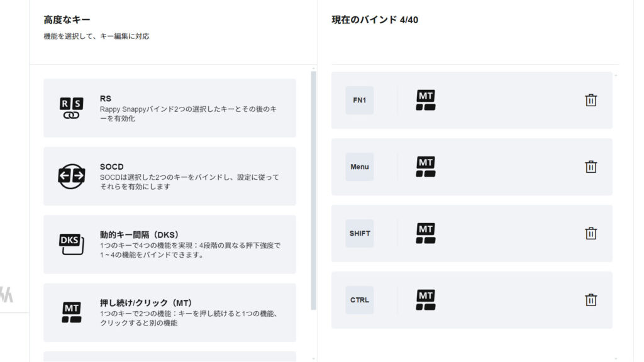644x362 pixels.
Task: Click the MT icon beside CTRL key
Action: 426,300
